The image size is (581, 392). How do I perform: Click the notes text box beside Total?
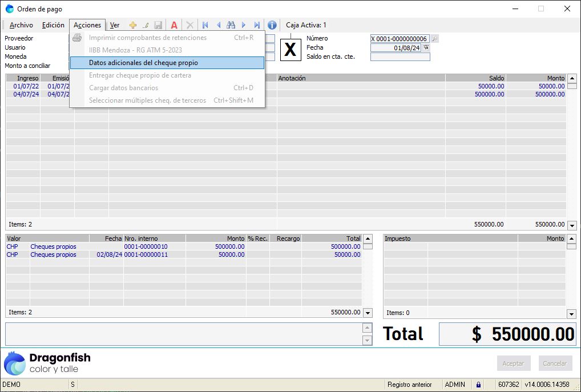click(184, 334)
